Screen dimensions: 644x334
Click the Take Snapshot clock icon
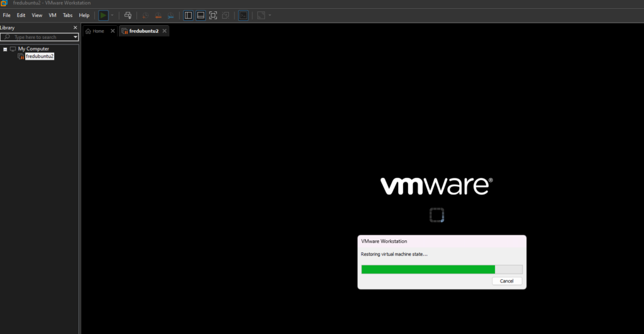coord(145,16)
